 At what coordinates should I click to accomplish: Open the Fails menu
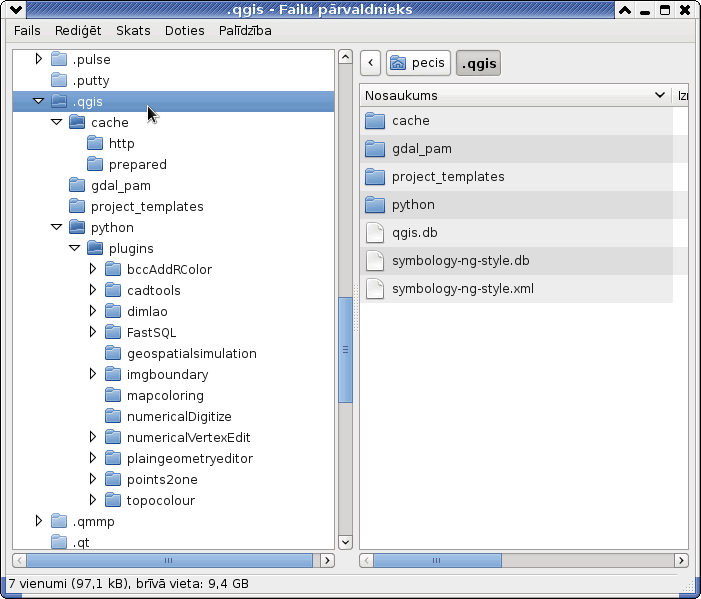pyautogui.click(x=27, y=30)
